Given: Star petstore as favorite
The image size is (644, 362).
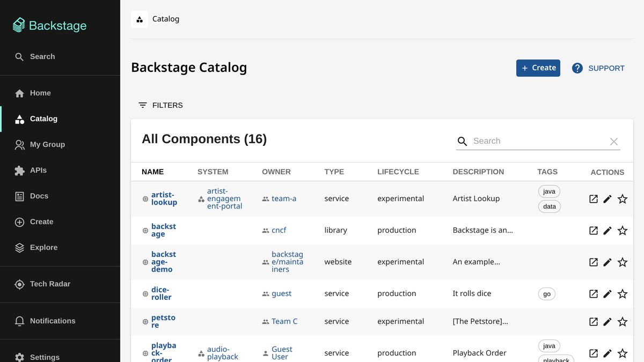Looking at the screenshot, I should coord(623,322).
